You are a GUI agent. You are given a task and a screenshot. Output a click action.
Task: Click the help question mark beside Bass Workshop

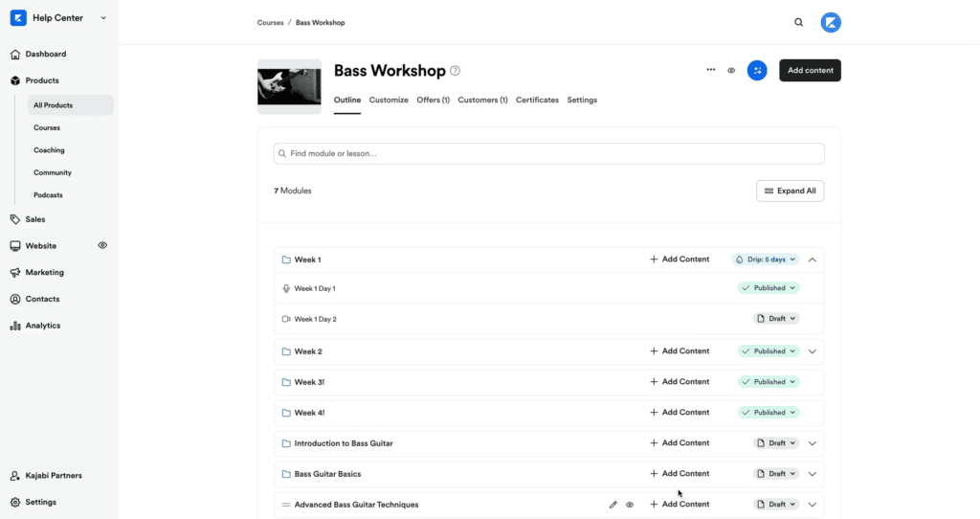455,71
